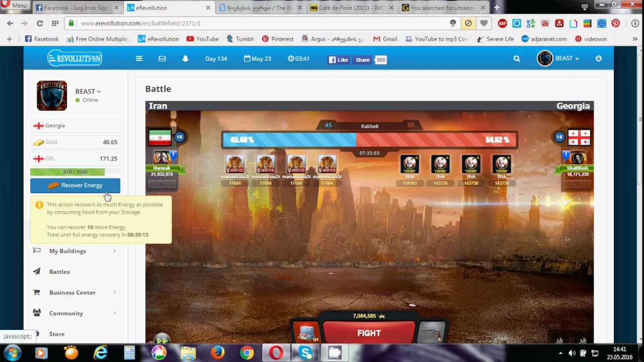Open Firefox from the taskbar
The width and height of the screenshot is (644, 362).
pyautogui.click(x=217, y=353)
